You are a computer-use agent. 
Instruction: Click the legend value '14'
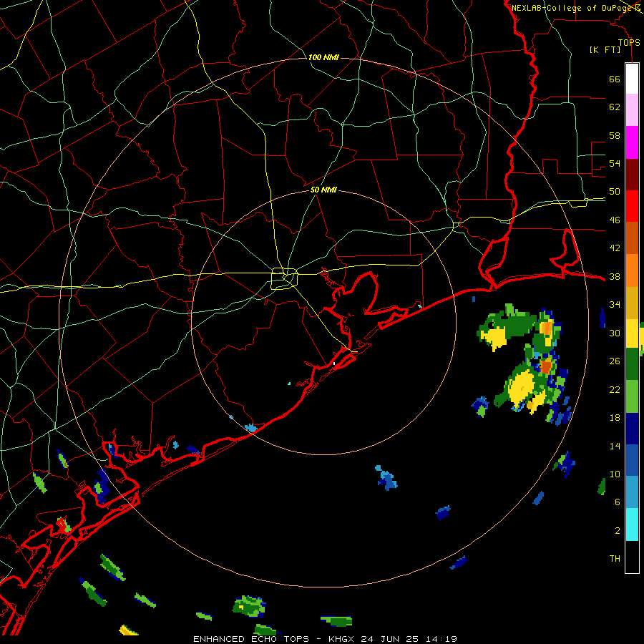point(615,446)
